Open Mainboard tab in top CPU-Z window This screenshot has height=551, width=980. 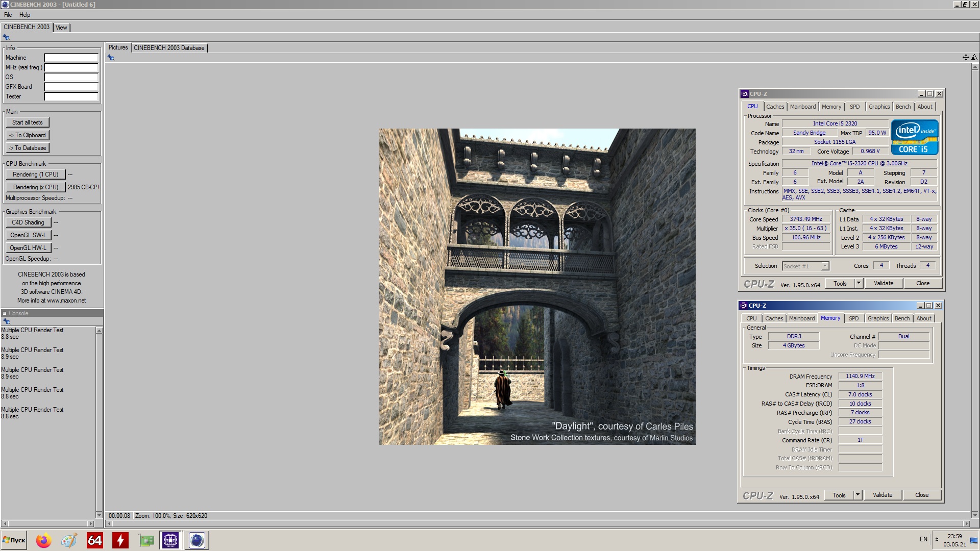coord(803,107)
